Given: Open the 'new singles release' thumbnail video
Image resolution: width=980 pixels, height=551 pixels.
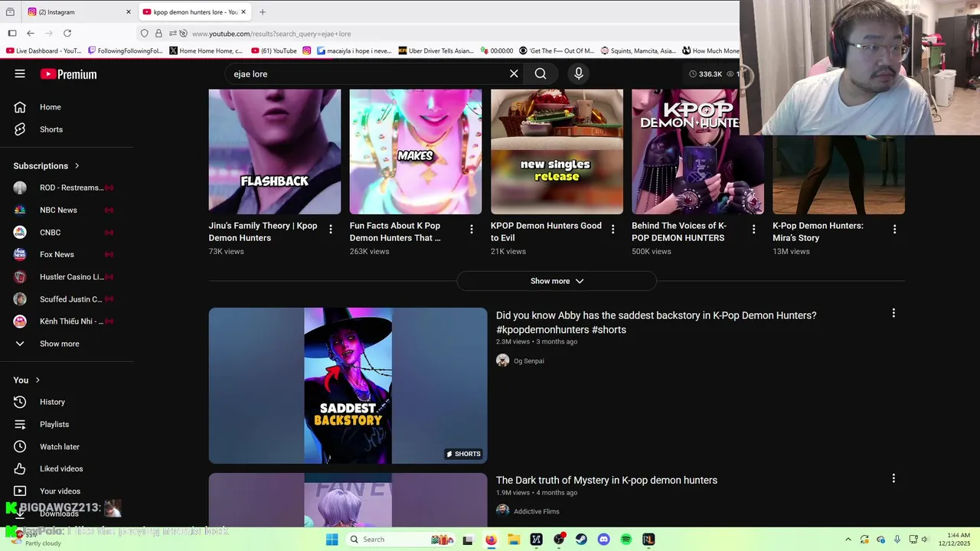Looking at the screenshot, I should coord(557,152).
